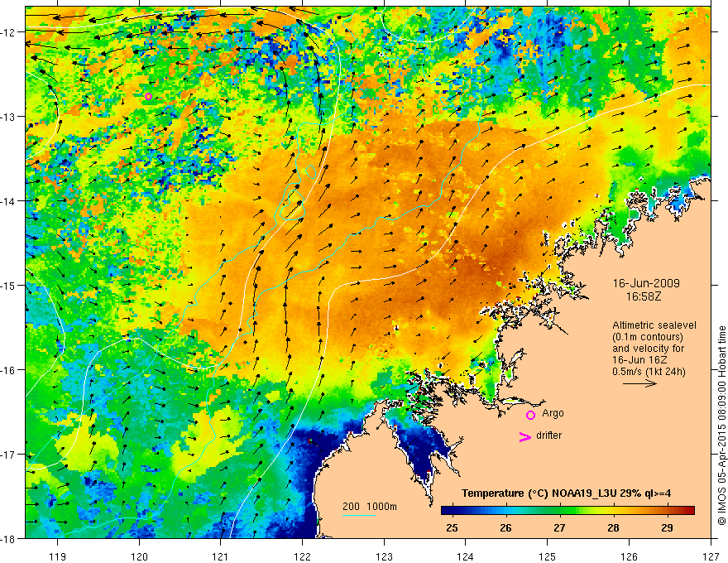Screen dimensions: 728x563
Task: Click the '(0.1m contours)' caption line
Action: click(648, 337)
